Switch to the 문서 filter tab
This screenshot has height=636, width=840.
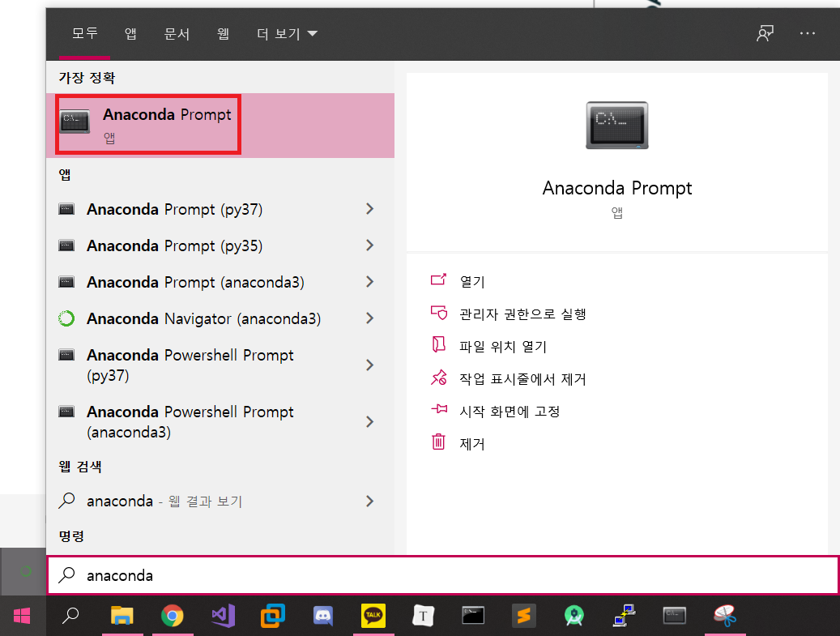click(177, 34)
